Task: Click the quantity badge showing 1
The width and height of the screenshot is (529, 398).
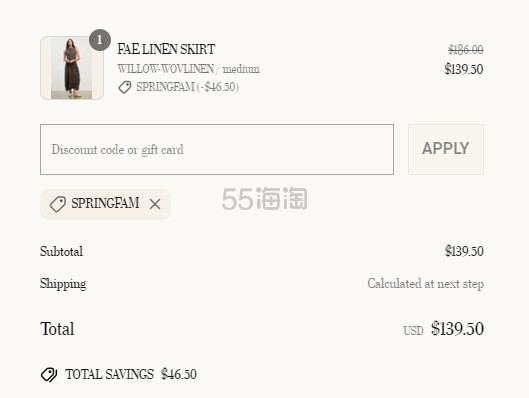Action: point(100,40)
